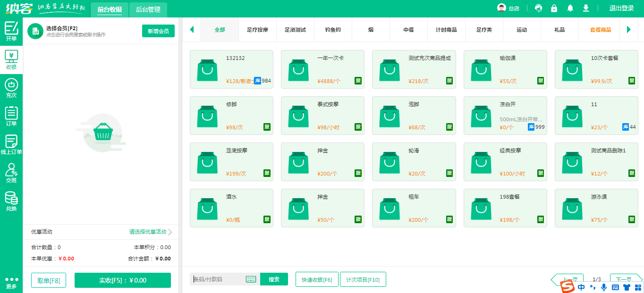Open the 订单 orders sidebar icon
Viewport: 644px width, 293px height.
click(x=11, y=117)
